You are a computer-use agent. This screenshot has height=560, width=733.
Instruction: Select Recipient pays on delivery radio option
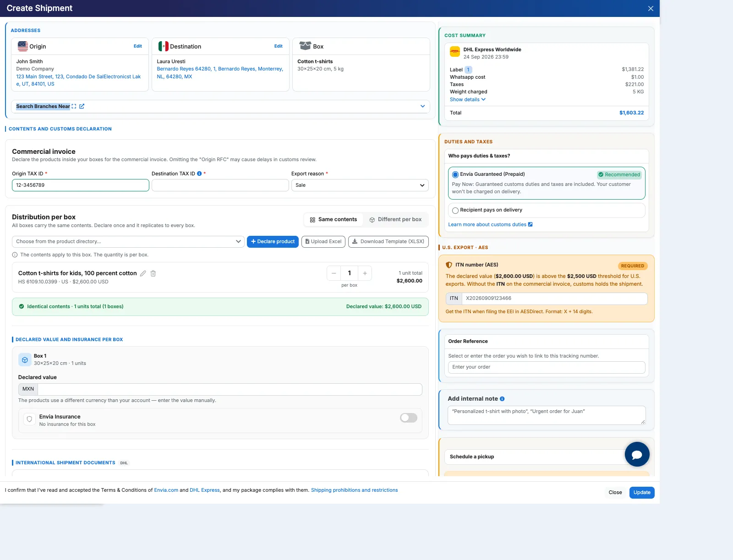point(455,211)
